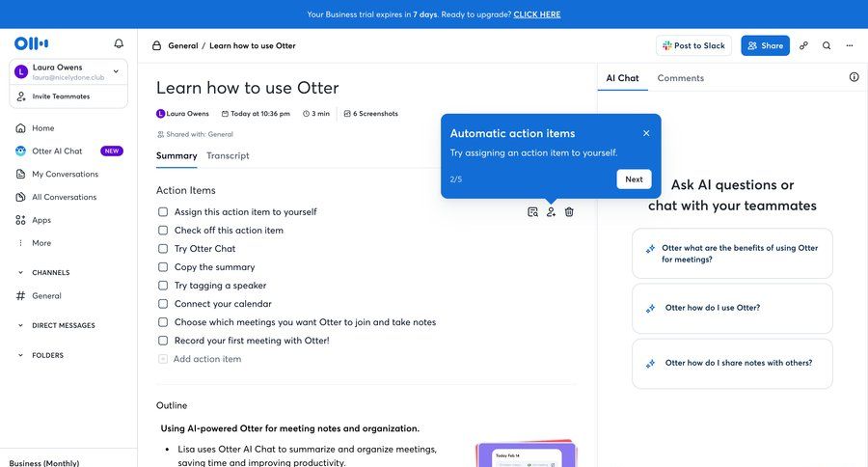Open the AI Chat info icon

(x=854, y=77)
